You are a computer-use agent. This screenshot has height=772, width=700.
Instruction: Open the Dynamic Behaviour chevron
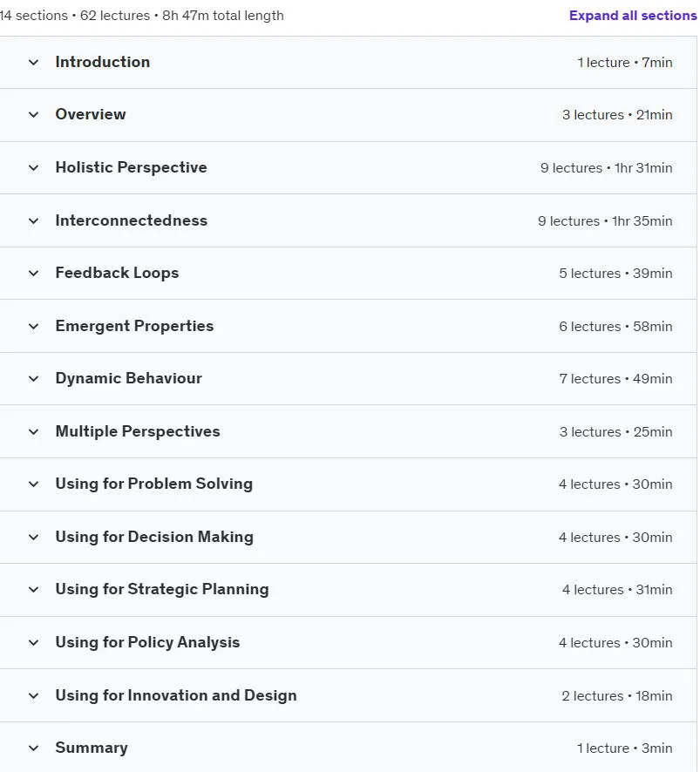pos(33,379)
